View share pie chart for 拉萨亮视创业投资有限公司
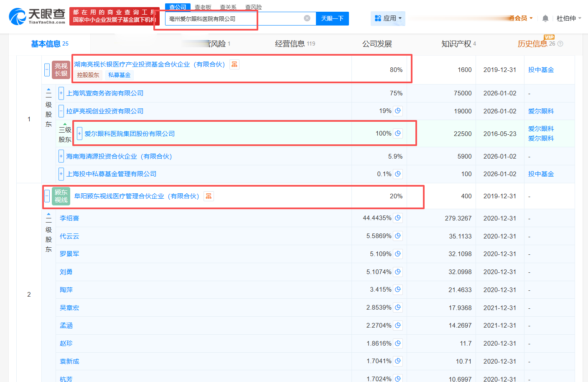This screenshot has width=588, height=382. (398, 111)
